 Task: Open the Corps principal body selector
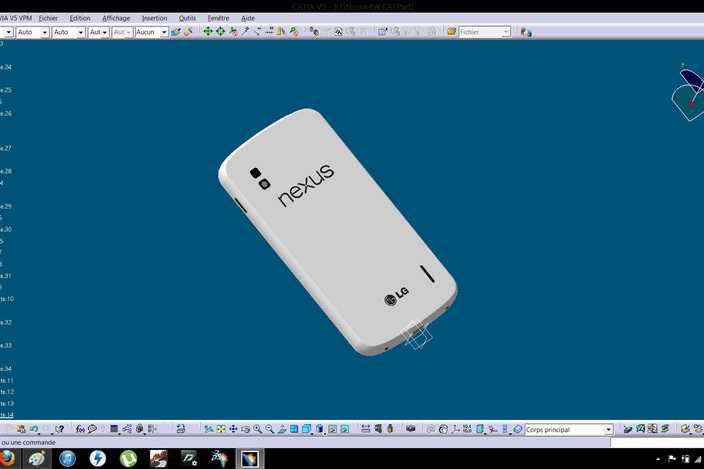pos(568,430)
